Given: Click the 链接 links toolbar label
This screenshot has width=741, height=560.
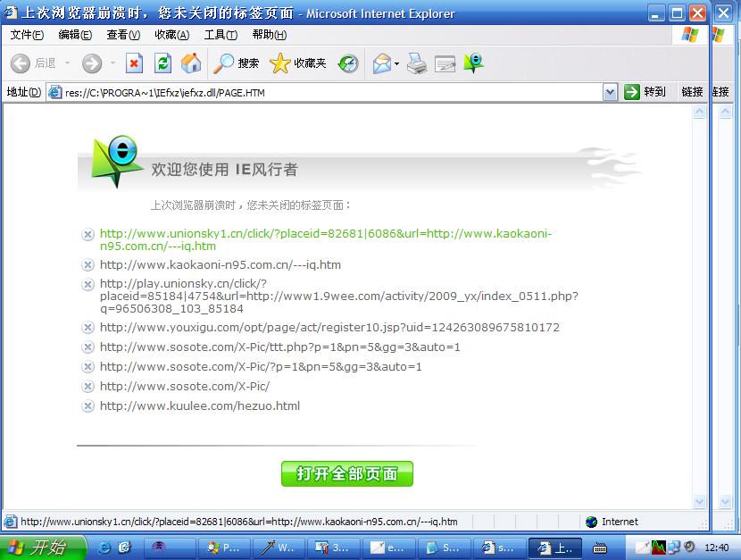Looking at the screenshot, I should (x=692, y=92).
